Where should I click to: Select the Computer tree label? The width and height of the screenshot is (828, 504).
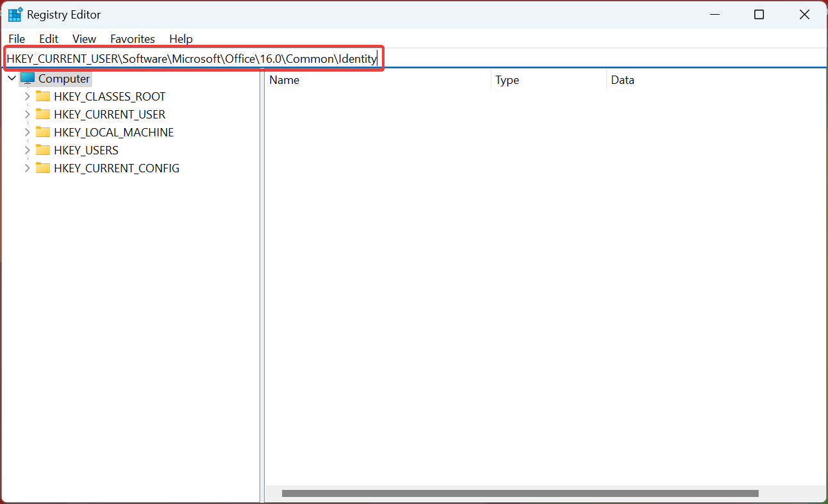pyautogui.click(x=64, y=79)
